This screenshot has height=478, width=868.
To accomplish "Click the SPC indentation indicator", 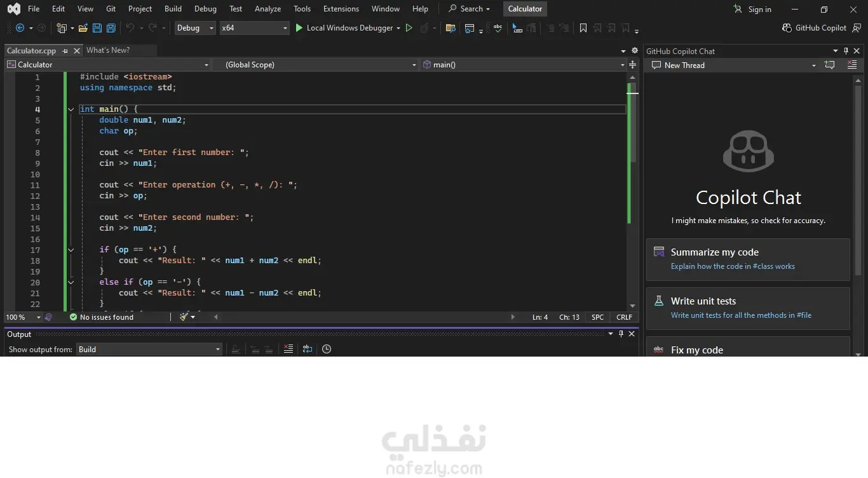I will click(x=597, y=317).
